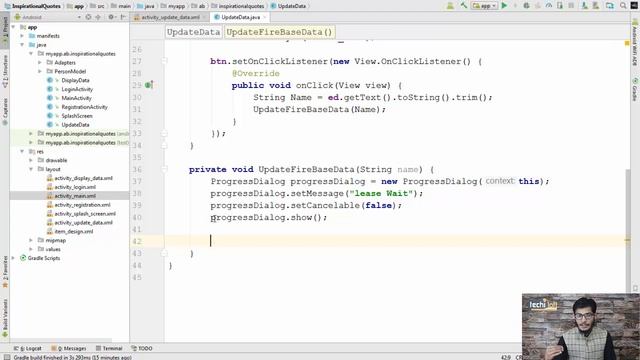Open the Gradle side panel tab
The width and height of the screenshot is (640, 360).
pos(635,90)
